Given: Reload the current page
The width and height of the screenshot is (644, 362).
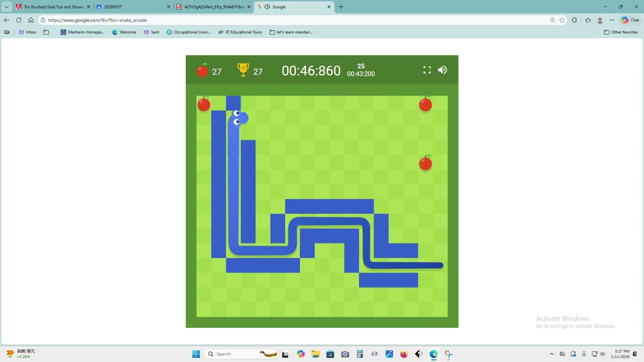Looking at the screenshot, I should pyautogui.click(x=19, y=20).
